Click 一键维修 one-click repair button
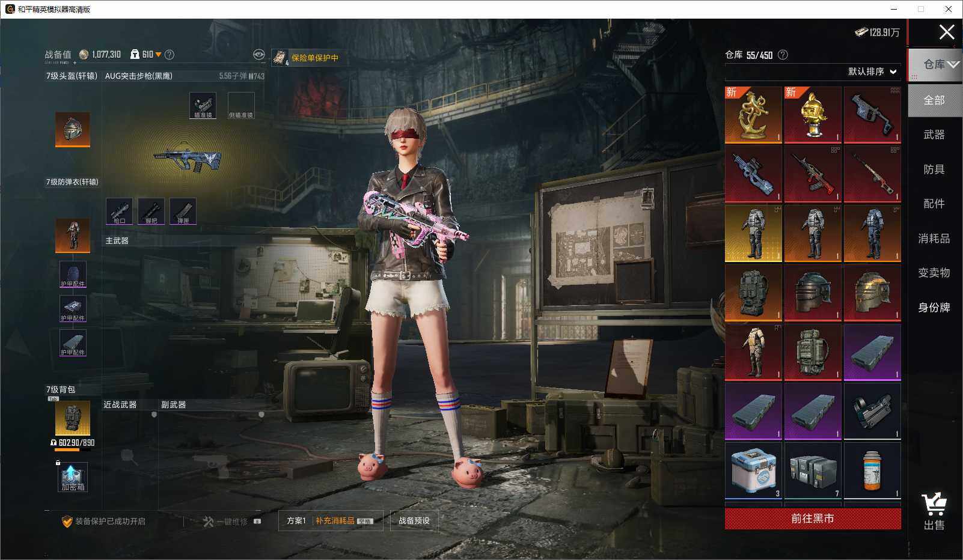963x560 pixels. (231, 521)
